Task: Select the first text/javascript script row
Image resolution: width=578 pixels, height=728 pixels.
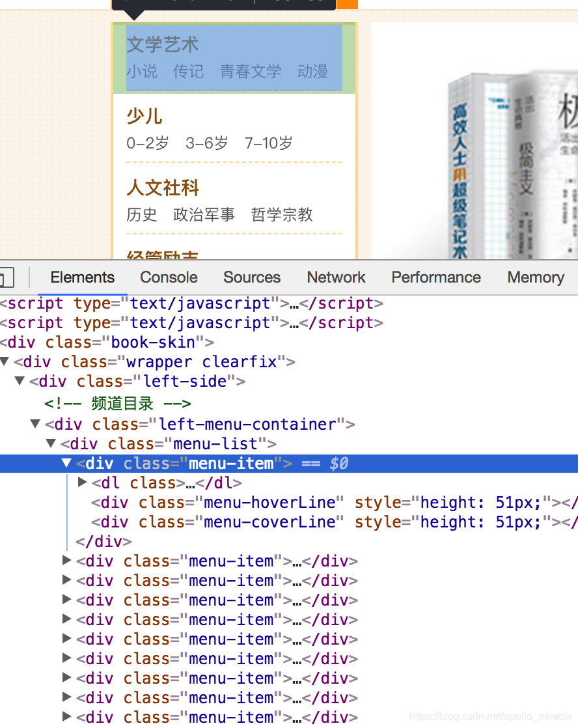Action: 192,303
